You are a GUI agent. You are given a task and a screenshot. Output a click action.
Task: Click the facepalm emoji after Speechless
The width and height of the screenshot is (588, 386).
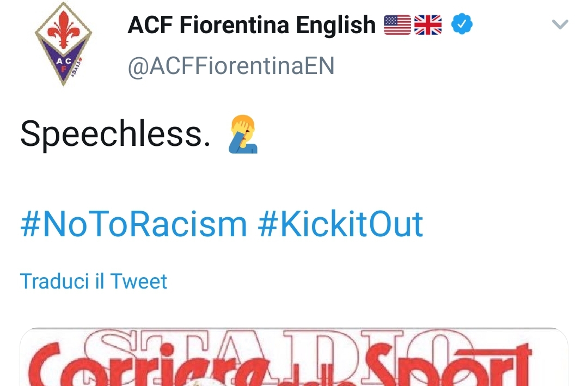tap(243, 134)
